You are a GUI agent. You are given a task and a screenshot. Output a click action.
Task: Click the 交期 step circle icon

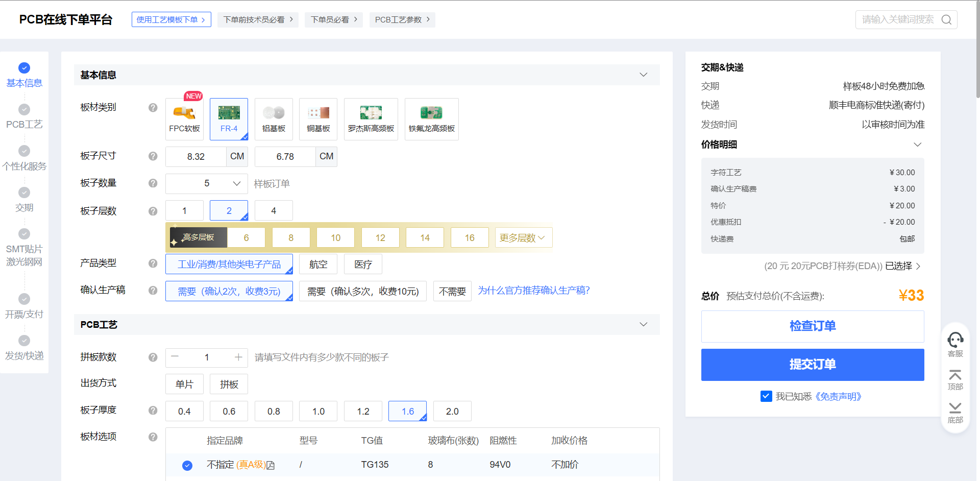coord(24,193)
